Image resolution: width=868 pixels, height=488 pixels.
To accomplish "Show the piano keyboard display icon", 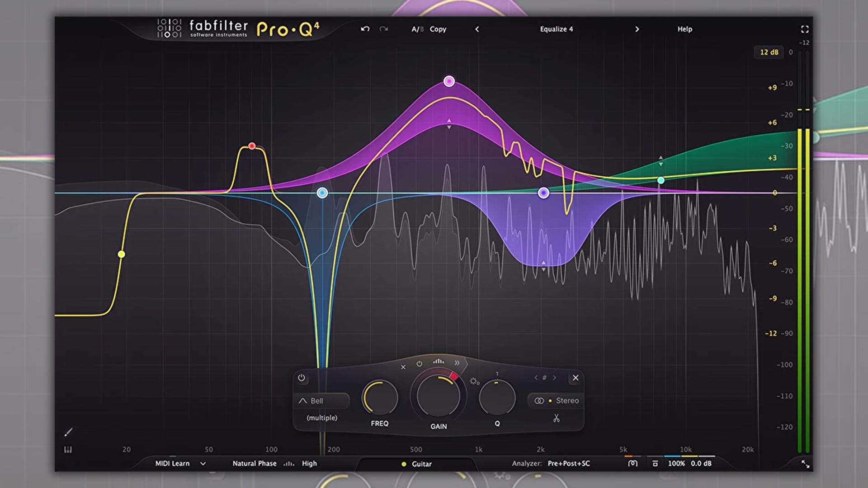I will tap(68, 450).
